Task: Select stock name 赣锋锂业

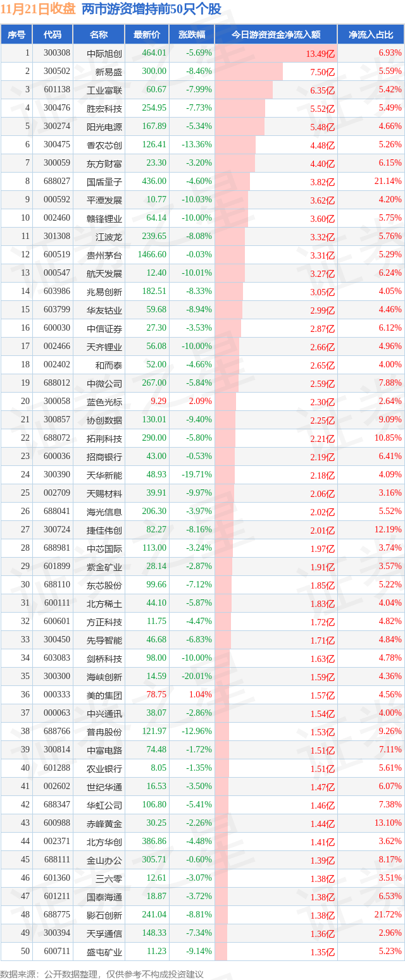Action: coord(104,219)
